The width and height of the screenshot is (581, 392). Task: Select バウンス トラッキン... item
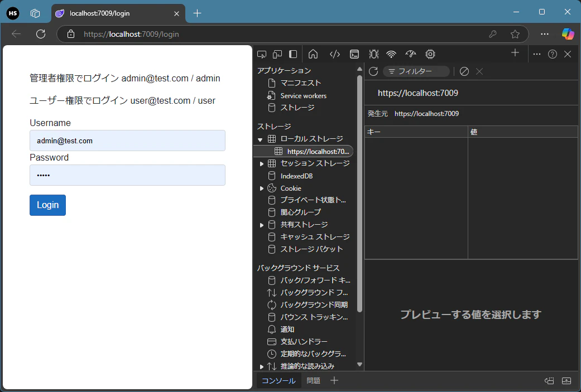click(x=314, y=317)
